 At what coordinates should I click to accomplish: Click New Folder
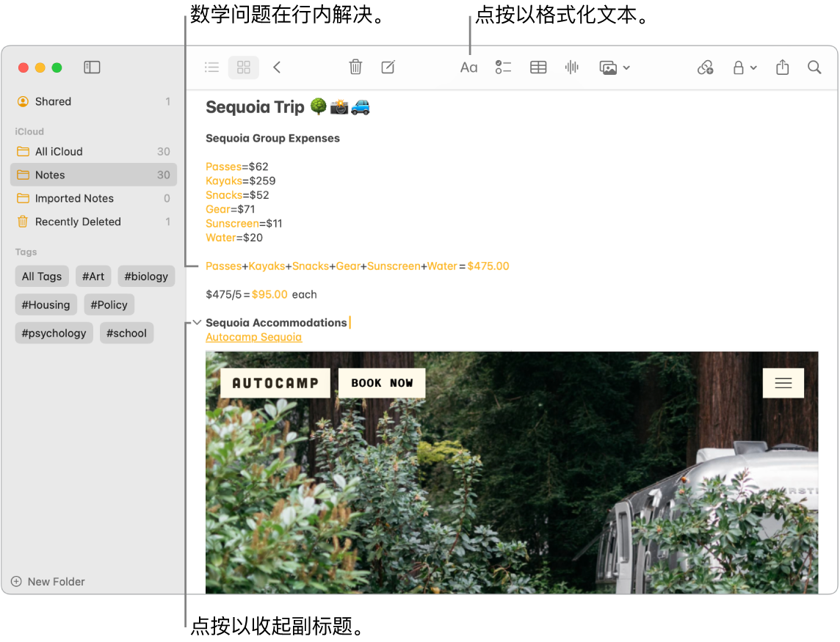48,582
